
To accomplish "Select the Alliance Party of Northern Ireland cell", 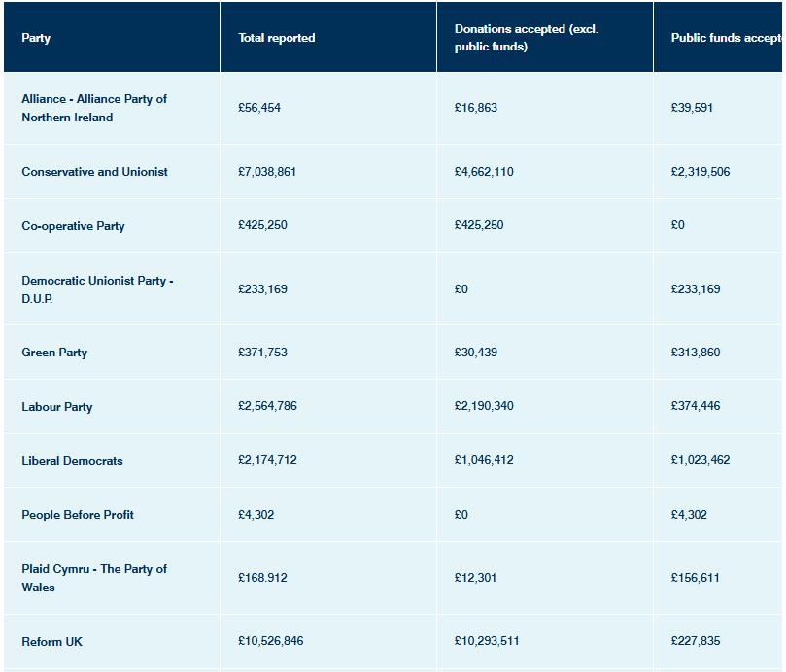I will pyautogui.click(x=94, y=108).
